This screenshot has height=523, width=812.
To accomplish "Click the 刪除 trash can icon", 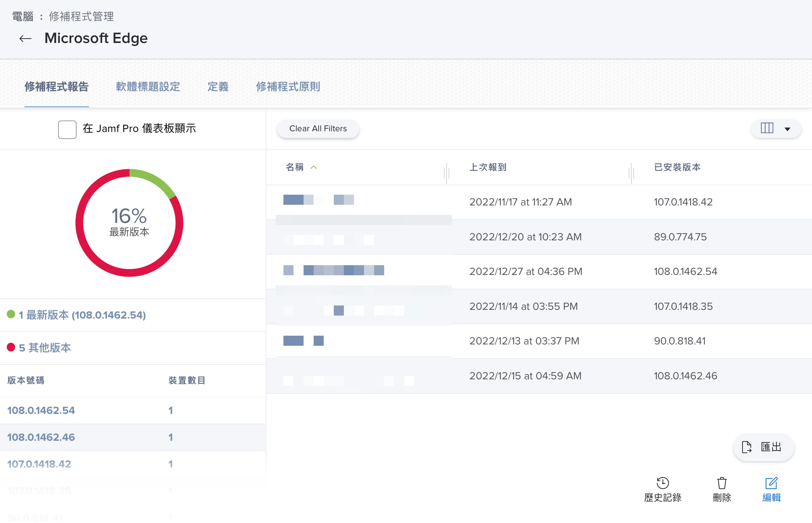I will [721, 483].
